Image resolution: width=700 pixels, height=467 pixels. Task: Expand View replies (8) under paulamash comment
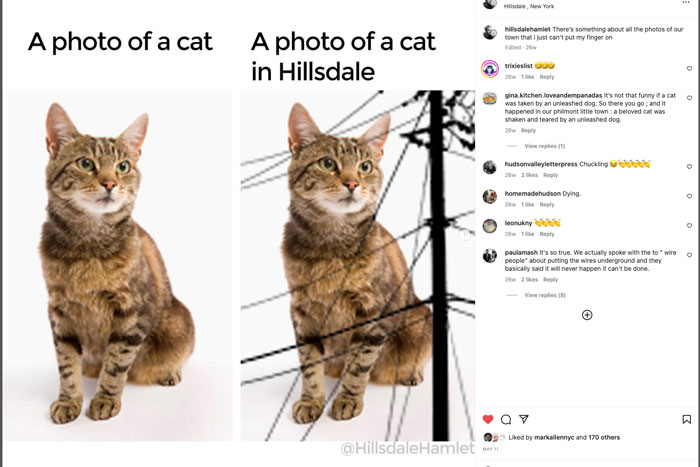click(545, 295)
